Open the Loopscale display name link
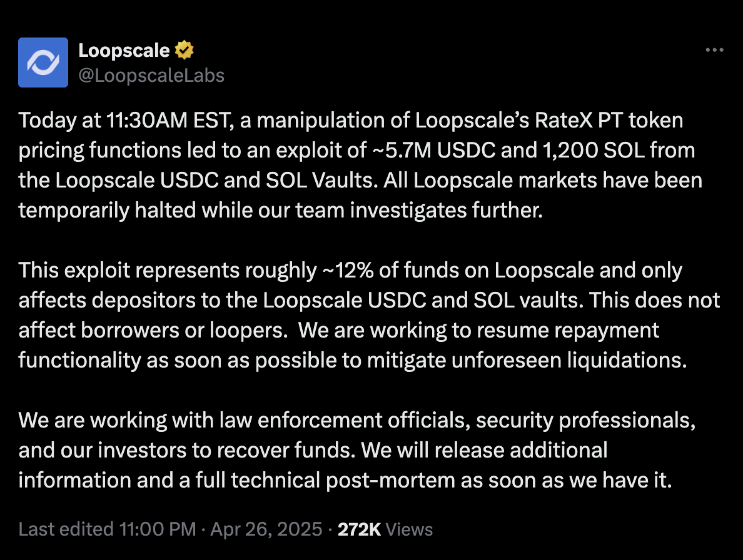 (x=124, y=50)
